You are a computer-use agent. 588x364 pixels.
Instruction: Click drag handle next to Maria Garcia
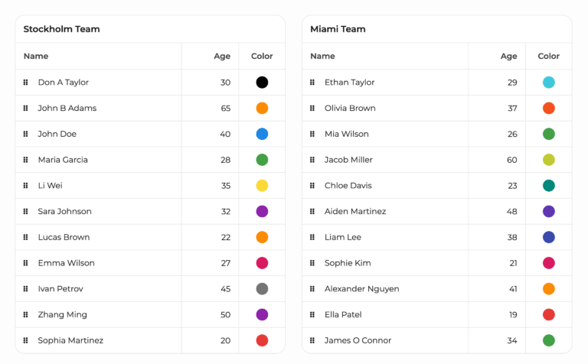pyautogui.click(x=26, y=160)
